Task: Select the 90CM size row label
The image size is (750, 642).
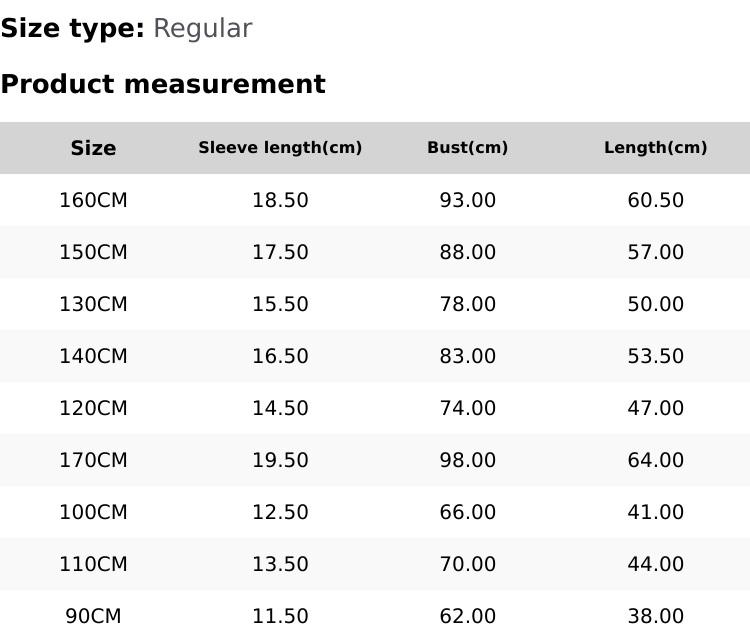Action: pyautogui.click(x=93, y=616)
